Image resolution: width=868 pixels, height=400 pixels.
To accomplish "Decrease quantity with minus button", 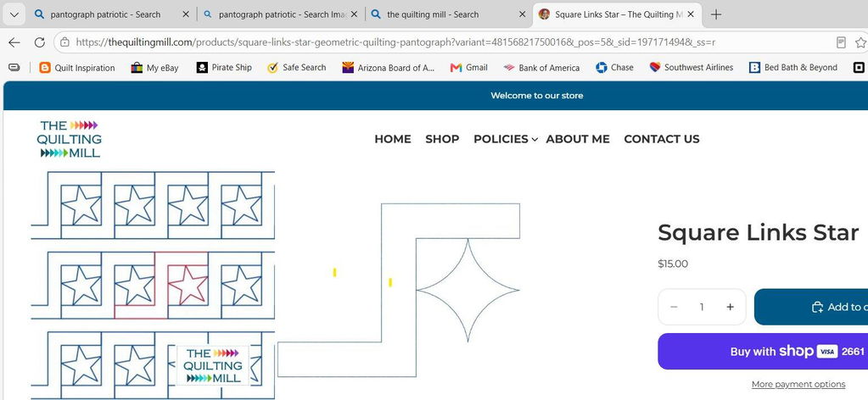I will click(674, 307).
